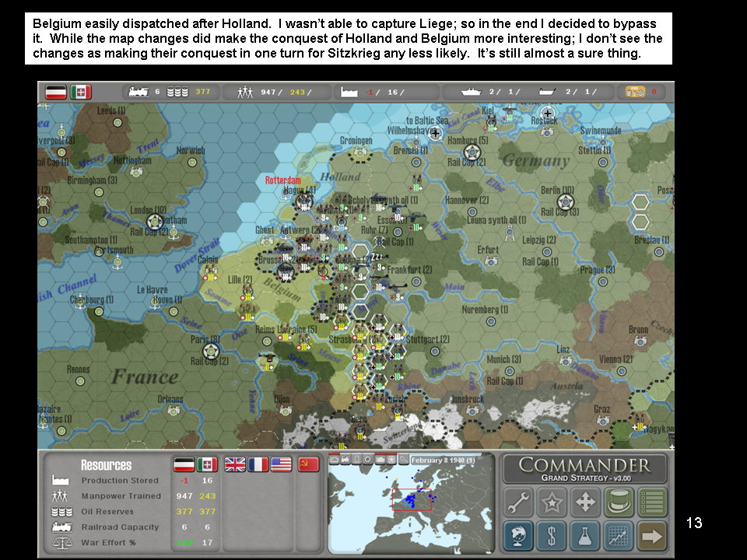
Task: Open the checklist report button
Action: (x=653, y=503)
